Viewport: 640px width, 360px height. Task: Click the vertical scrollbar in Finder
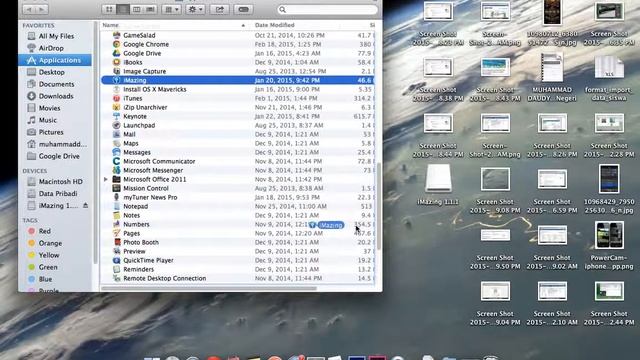click(378, 206)
